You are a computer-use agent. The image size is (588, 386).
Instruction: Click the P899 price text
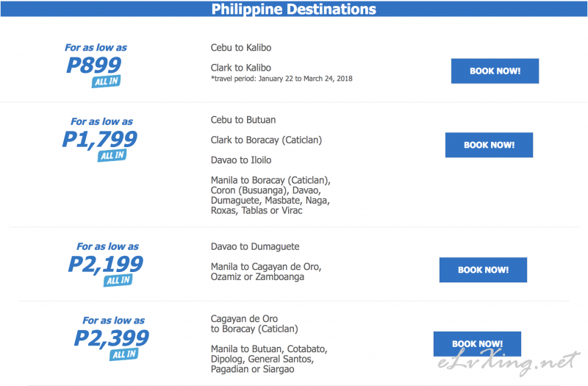click(94, 65)
